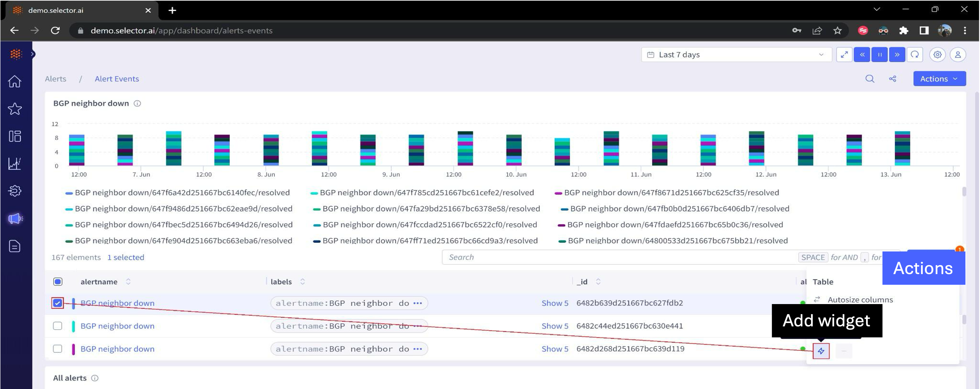Sort by alertname column
The height and width of the screenshot is (389, 980).
tap(128, 282)
